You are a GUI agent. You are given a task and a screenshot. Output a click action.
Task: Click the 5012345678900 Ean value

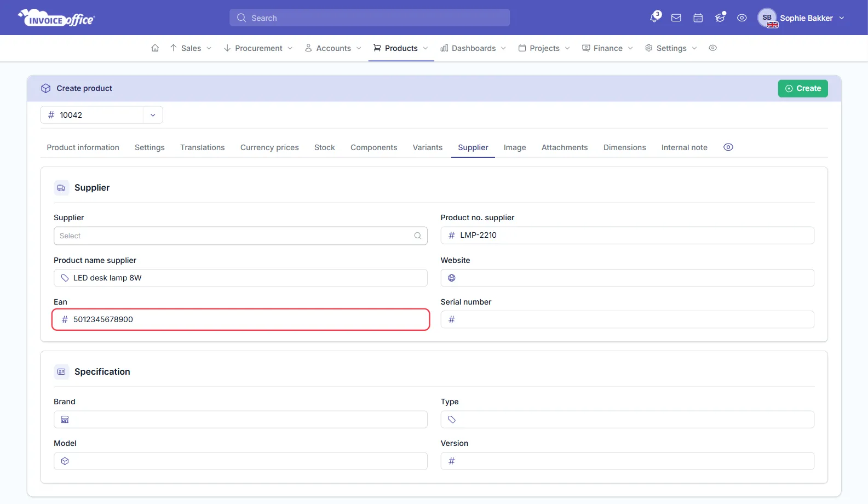click(103, 319)
